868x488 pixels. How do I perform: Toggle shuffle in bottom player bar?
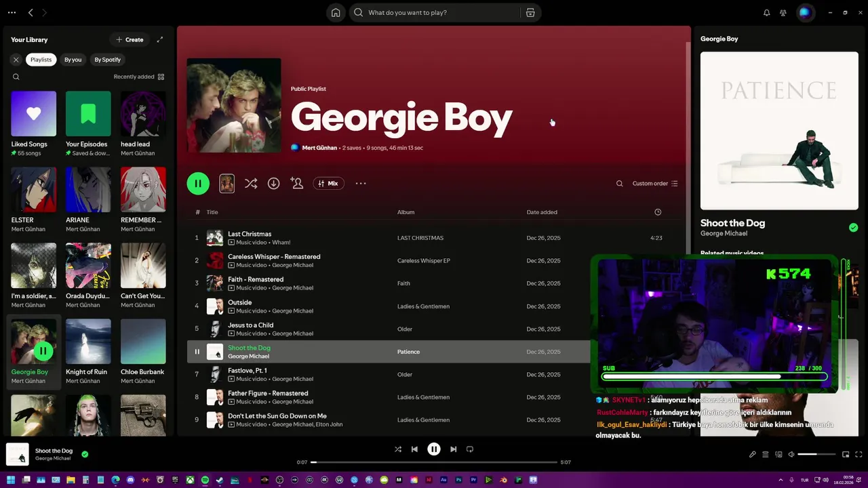[398, 449]
